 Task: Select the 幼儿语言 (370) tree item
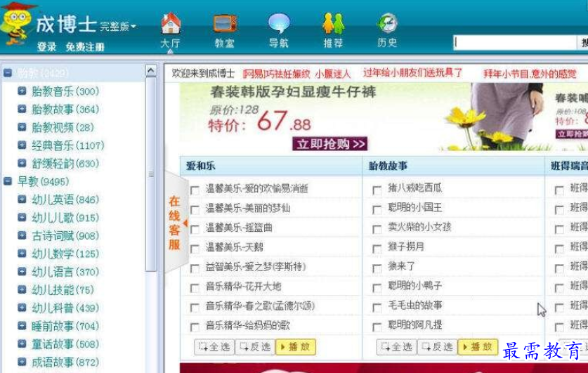[x=65, y=272]
